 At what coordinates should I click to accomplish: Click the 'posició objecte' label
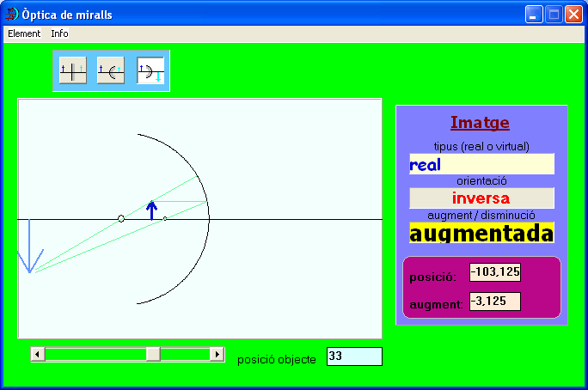pos(276,360)
